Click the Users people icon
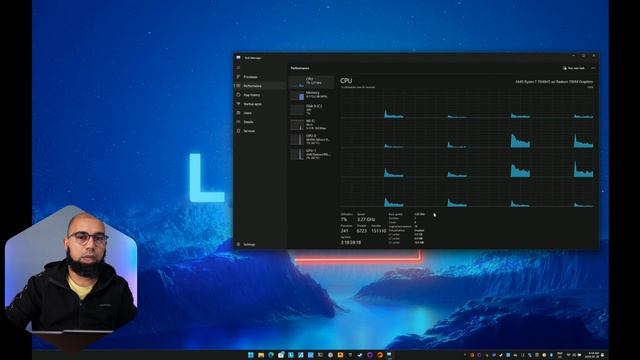640x360 pixels. click(238, 113)
